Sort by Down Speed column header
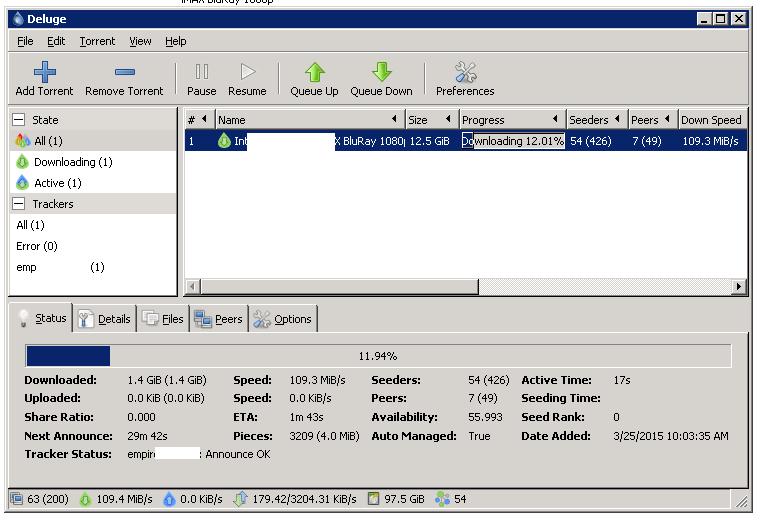758x520 pixels. pyautogui.click(x=712, y=119)
